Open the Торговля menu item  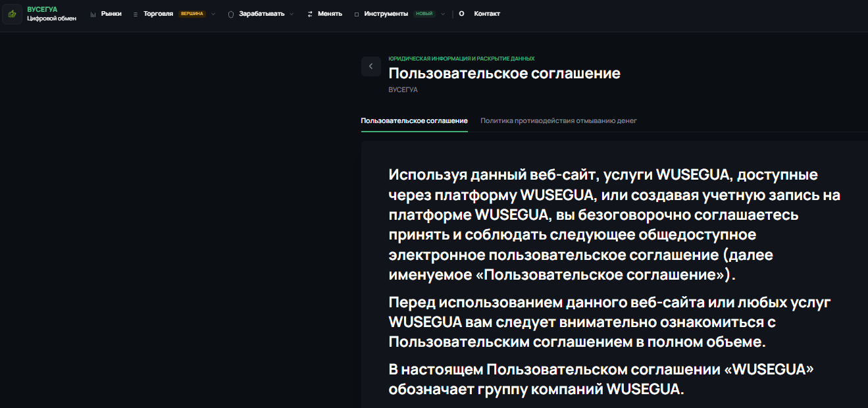(158, 14)
